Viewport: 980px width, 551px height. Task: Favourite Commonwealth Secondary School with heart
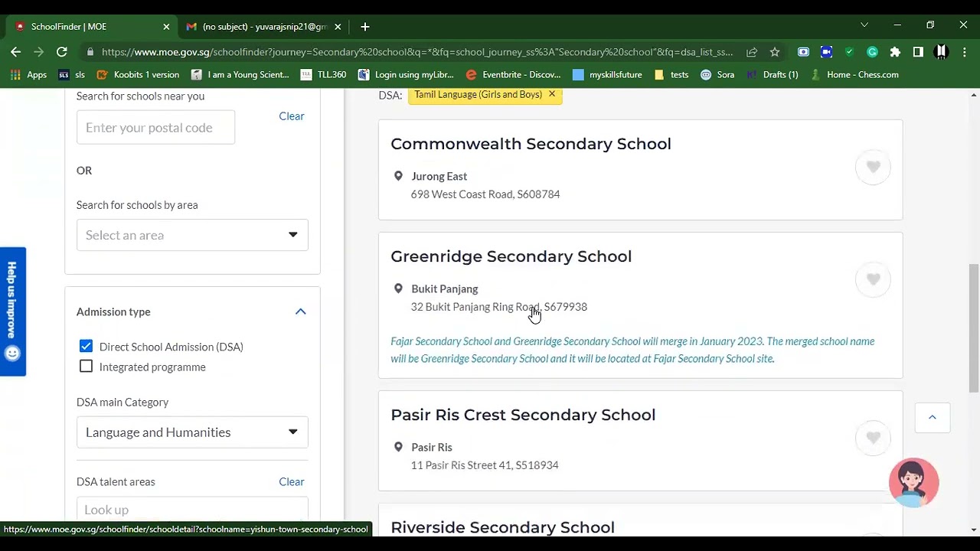(x=874, y=167)
